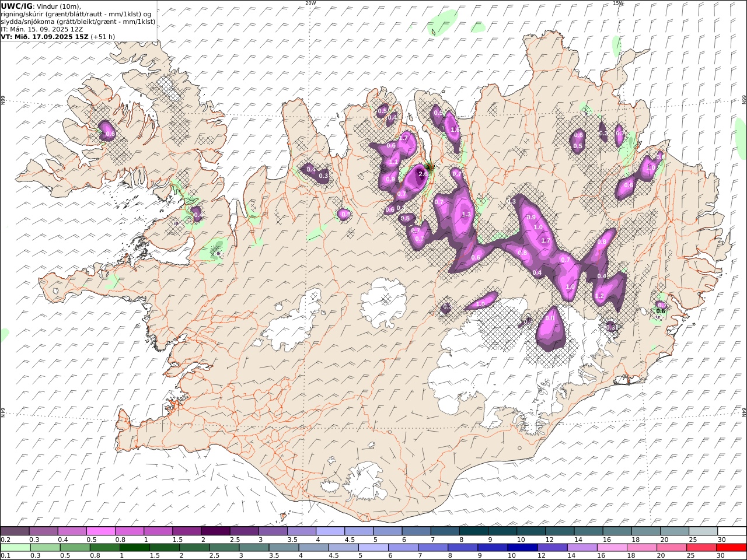Select the bright pink 0.5 swatch in the top legend row

pos(100,531)
